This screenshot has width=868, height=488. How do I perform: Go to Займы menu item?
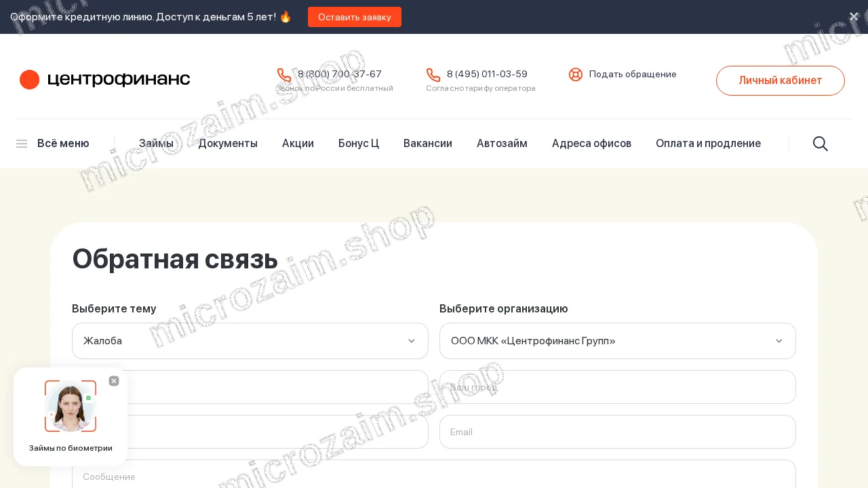pos(156,144)
